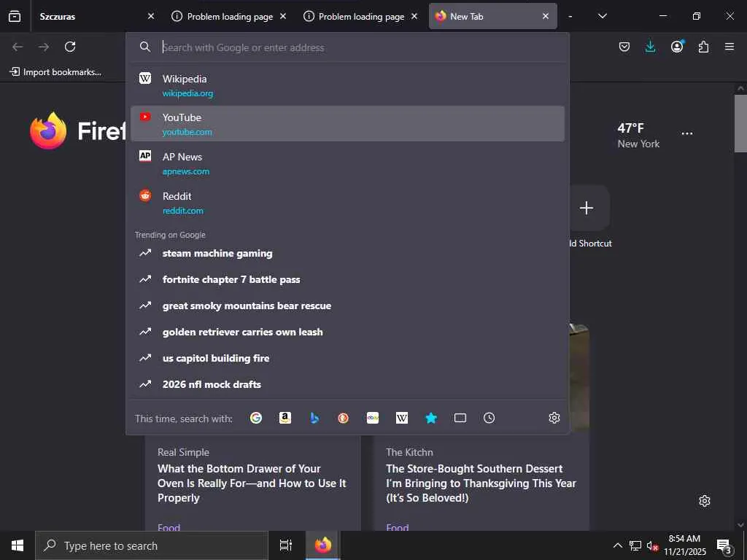Open Task View on the taskbar
The image size is (747, 560).
click(x=286, y=545)
